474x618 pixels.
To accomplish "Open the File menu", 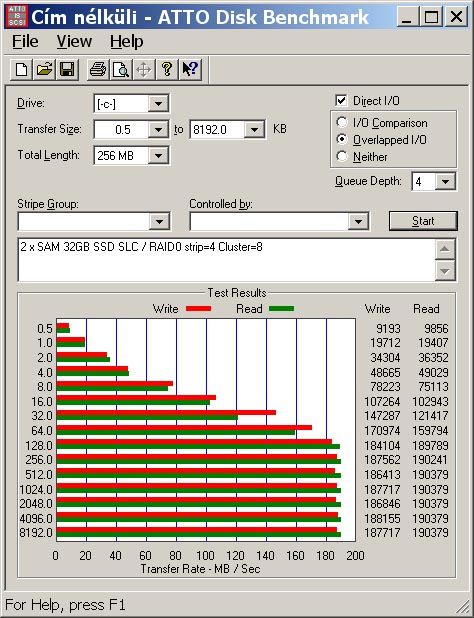I will click(25, 41).
